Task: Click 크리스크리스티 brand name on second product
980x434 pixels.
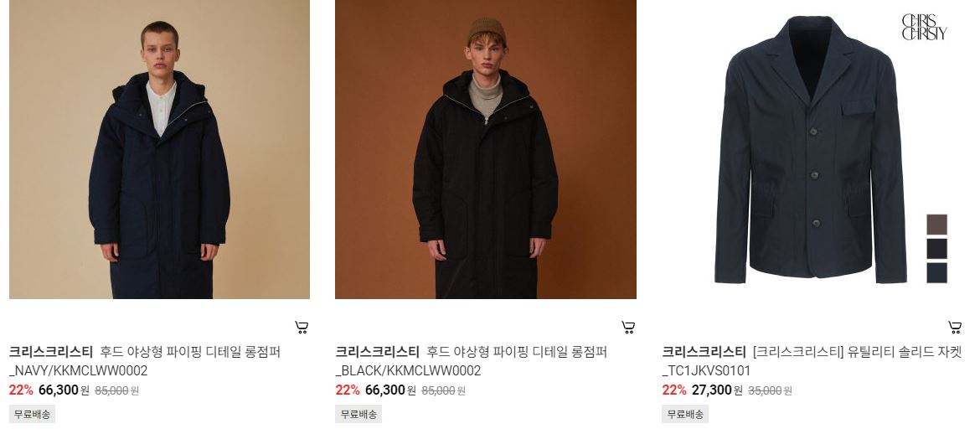Action: pyautogui.click(x=377, y=352)
